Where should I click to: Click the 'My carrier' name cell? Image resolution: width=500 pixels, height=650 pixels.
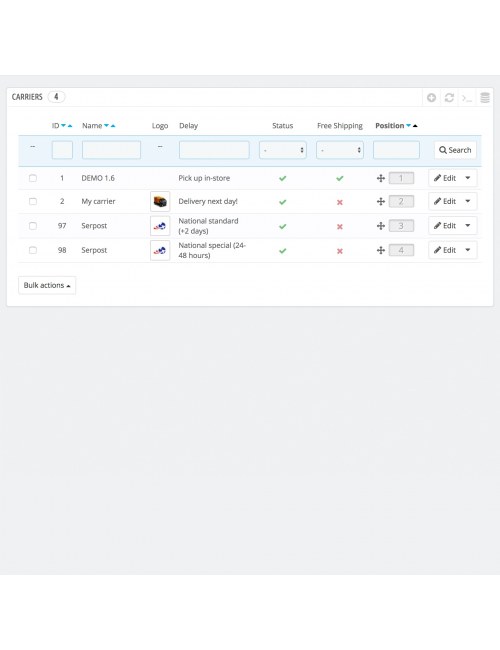point(98,201)
